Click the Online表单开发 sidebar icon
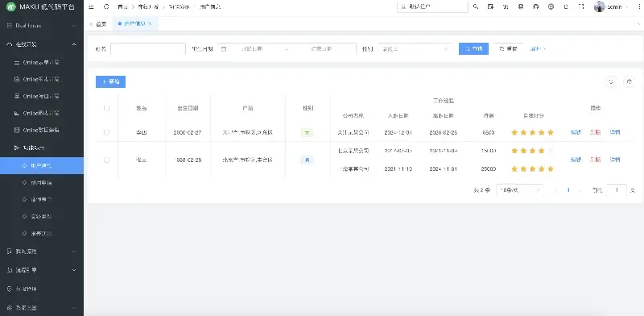Screen dimensions: 644x316 click(17, 63)
